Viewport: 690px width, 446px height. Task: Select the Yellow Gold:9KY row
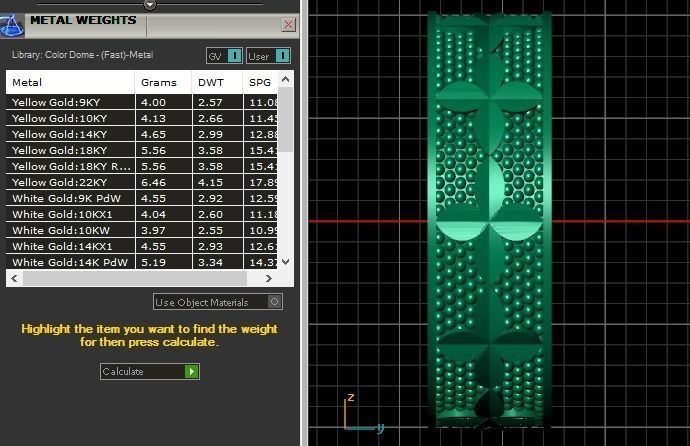[x=142, y=102]
